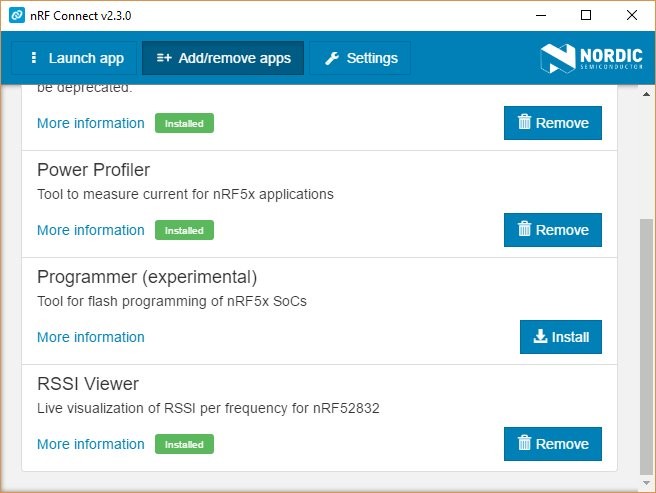Open More information for RSSI Viewer
Screen dimensions: 656x493
91,444
